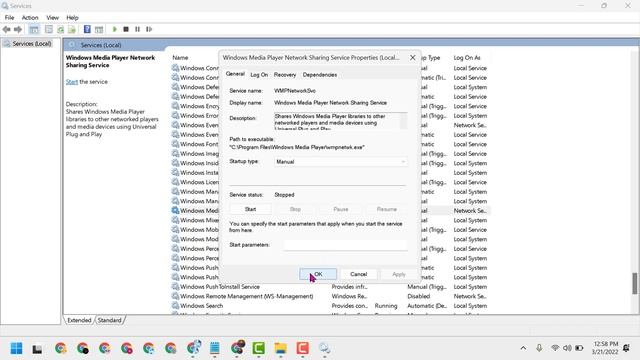Open the Action menu

(x=30, y=18)
